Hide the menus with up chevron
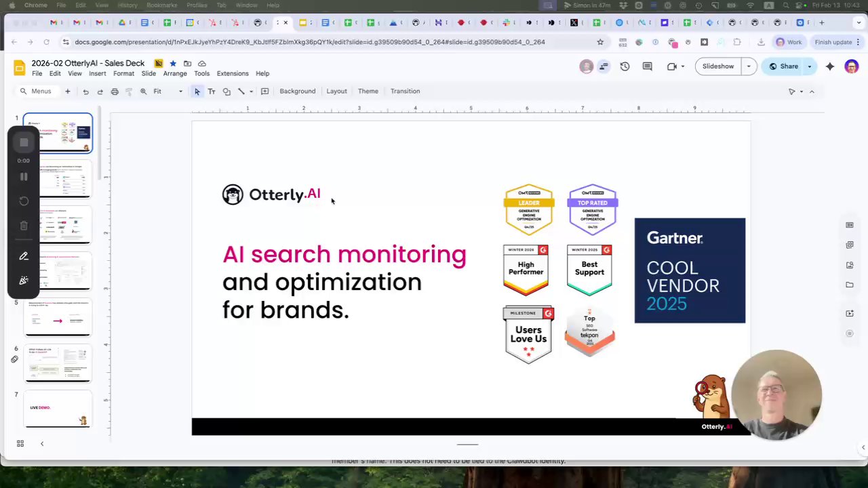The image size is (868, 488). (x=812, y=91)
